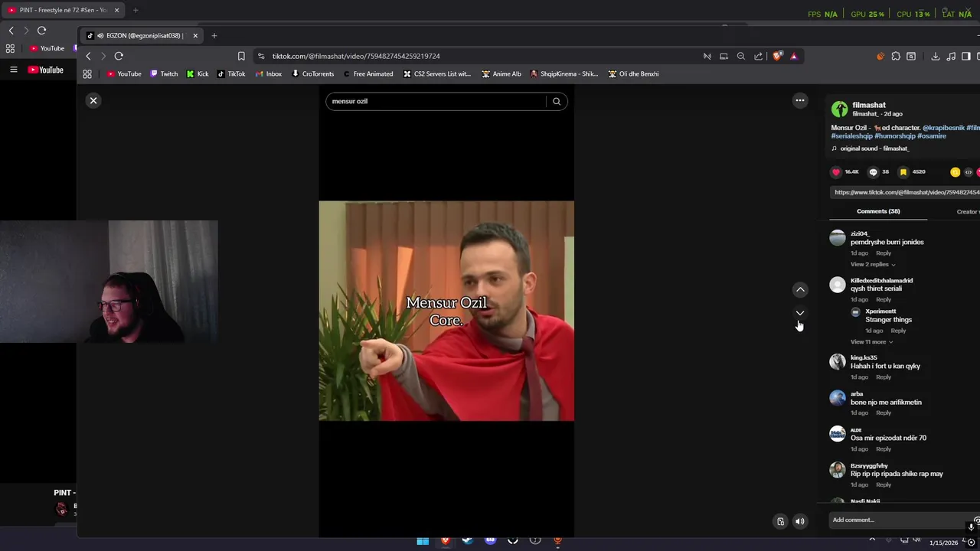Open the #humorshqip hashtag link

click(895, 135)
